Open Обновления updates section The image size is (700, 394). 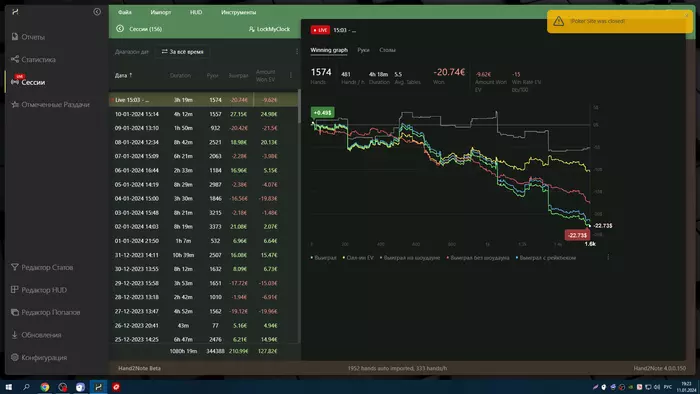pos(36,335)
